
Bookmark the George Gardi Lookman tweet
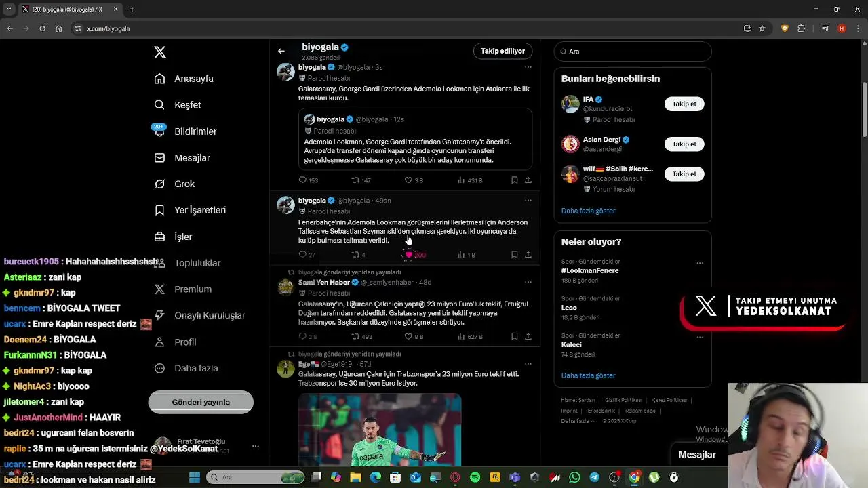515,180
